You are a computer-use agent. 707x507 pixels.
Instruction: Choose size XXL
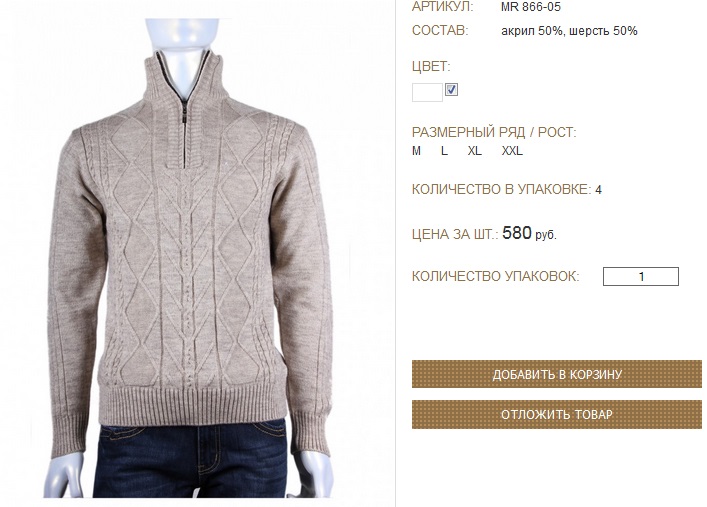pos(512,151)
